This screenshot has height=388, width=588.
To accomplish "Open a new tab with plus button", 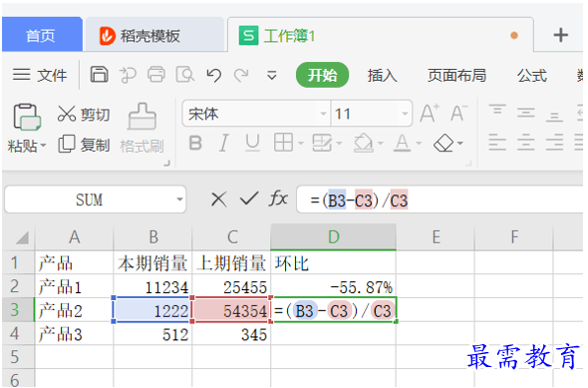I will coord(561,35).
